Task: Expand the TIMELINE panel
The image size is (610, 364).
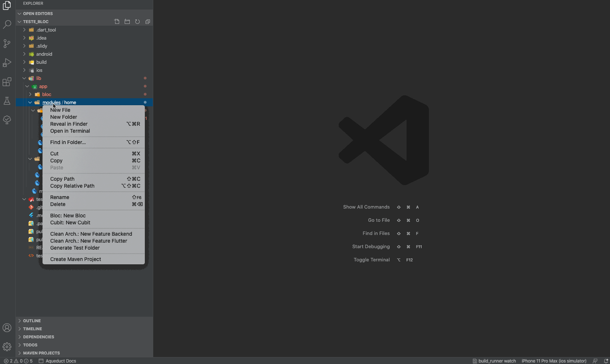Action: [x=84, y=329]
